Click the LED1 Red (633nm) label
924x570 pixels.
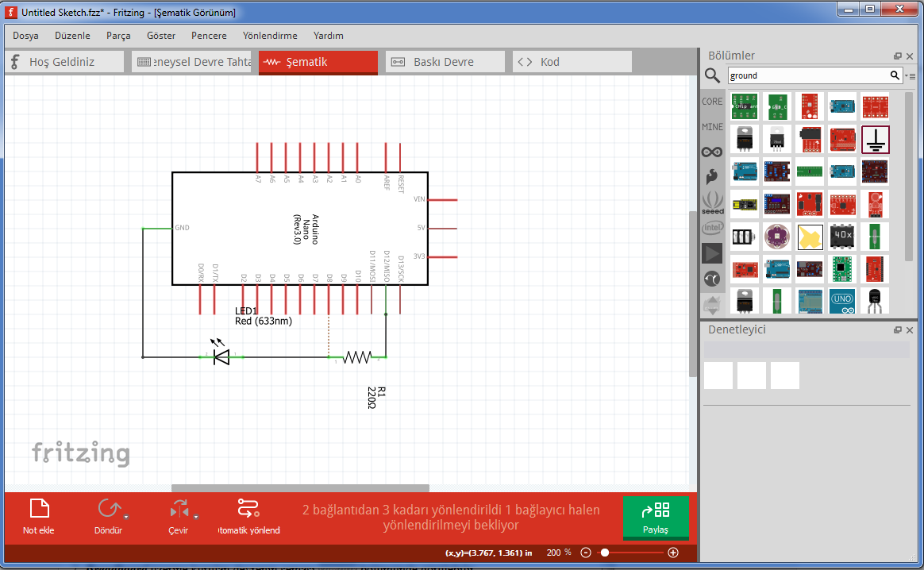263,316
